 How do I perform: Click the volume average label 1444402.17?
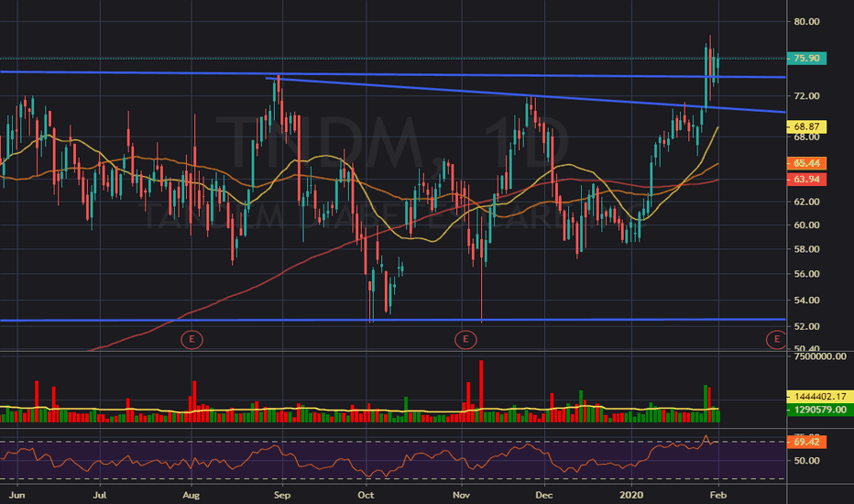click(x=820, y=397)
